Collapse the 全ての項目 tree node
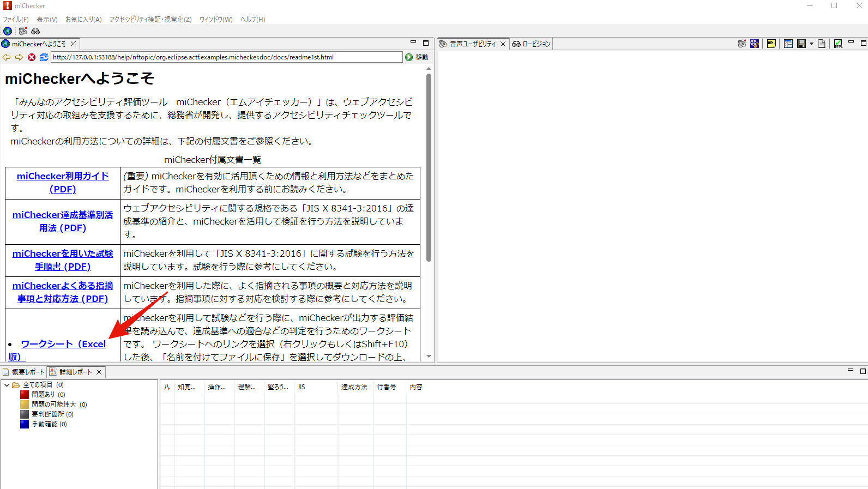The height and width of the screenshot is (489, 868). [x=7, y=385]
